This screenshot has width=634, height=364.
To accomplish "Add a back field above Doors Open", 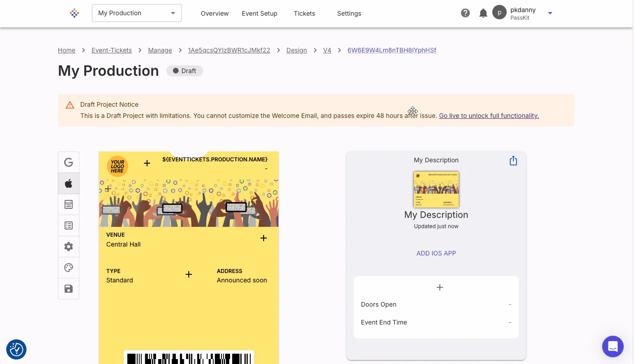I will (x=440, y=287).
